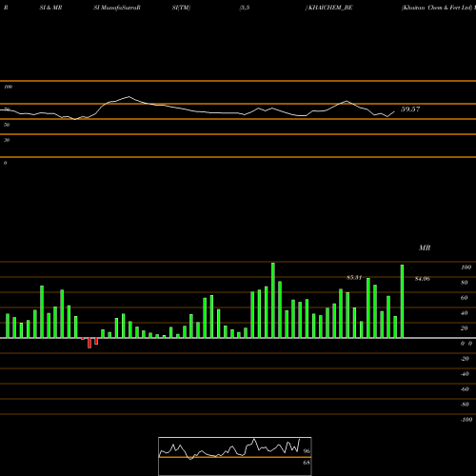Click the RSI axis label 30

(x=7, y=140)
